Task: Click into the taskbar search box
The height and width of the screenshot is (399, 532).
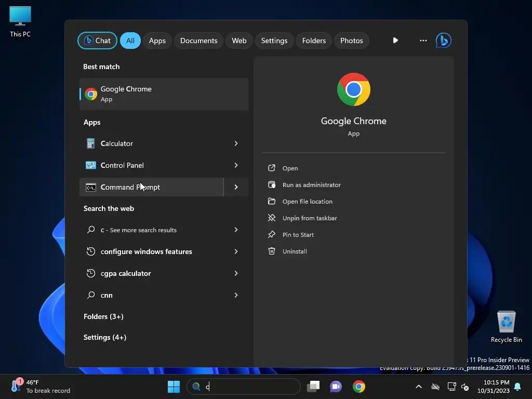Action: tap(243, 387)
